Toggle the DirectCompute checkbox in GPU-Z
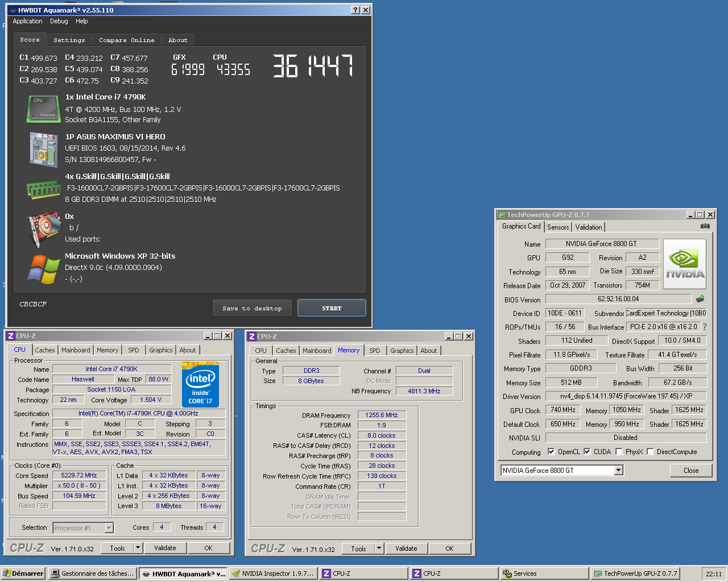 [x=650, y=452]
